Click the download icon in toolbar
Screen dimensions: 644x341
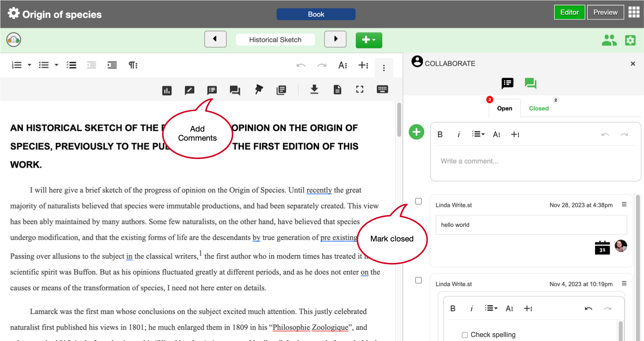pyautogui.click(x=314, y=90)
